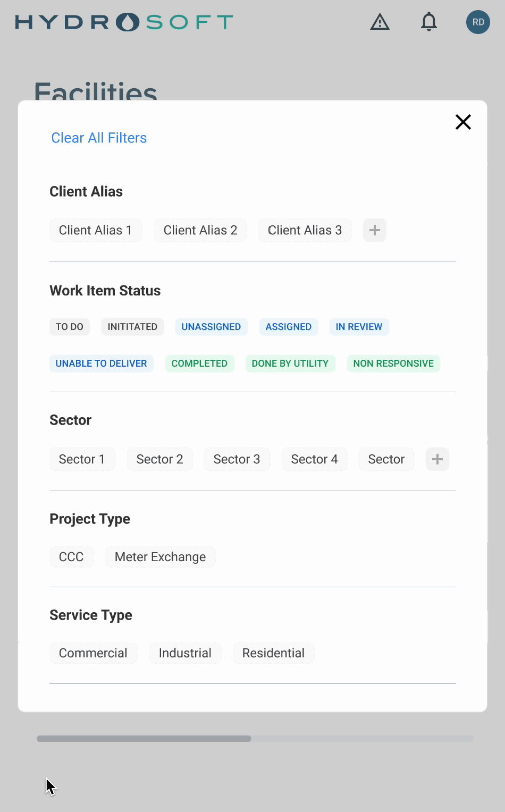Close the filters dialog with X
The width and height of the screenshot is (505, 812).
[x=463, y=122]
